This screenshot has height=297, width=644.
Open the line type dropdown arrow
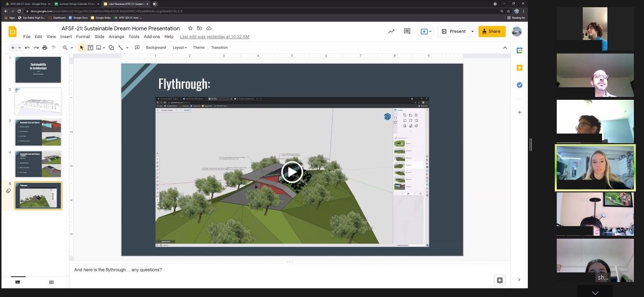[x=127, y=48]
